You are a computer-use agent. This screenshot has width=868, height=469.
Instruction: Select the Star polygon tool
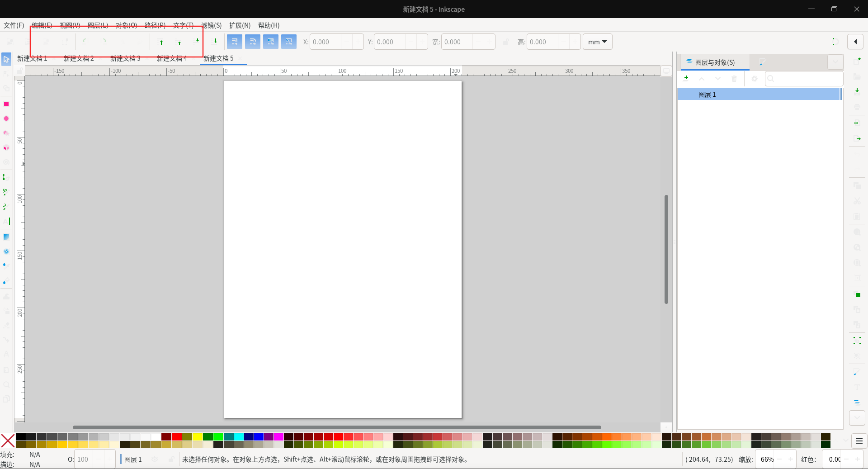coord(6,133)
